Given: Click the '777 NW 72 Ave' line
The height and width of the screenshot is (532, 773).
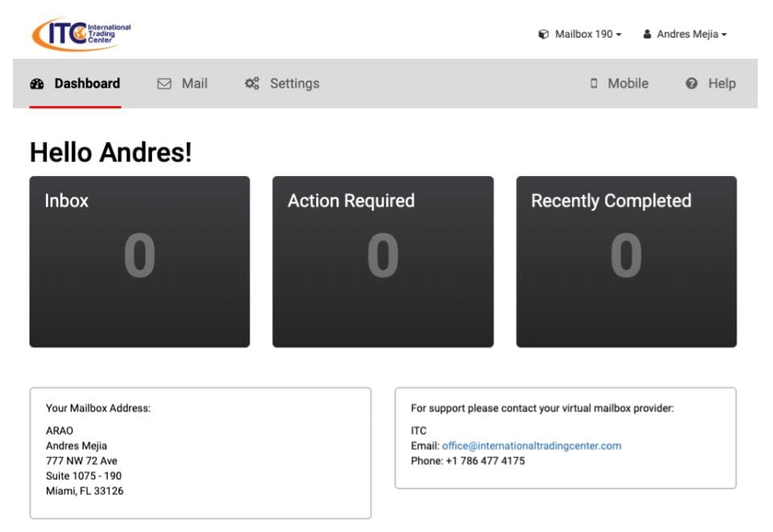Looking at the screenshot, I should (x=82, y=461).
